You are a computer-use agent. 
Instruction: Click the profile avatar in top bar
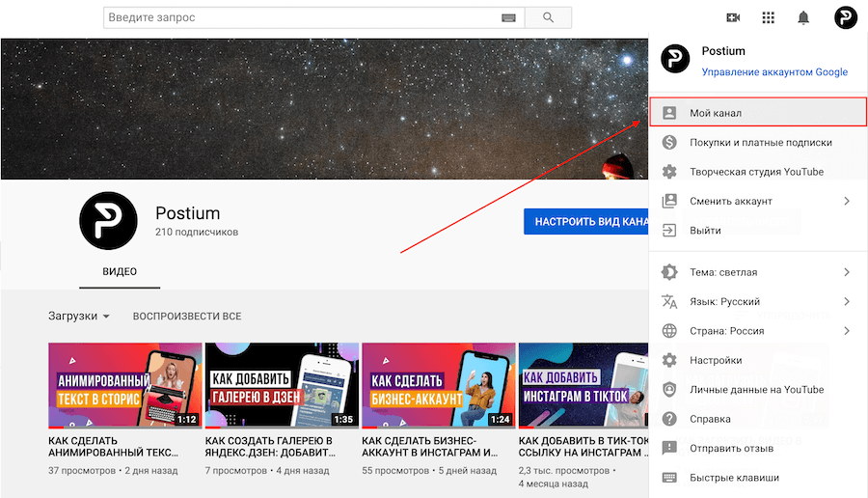(845, 17)
